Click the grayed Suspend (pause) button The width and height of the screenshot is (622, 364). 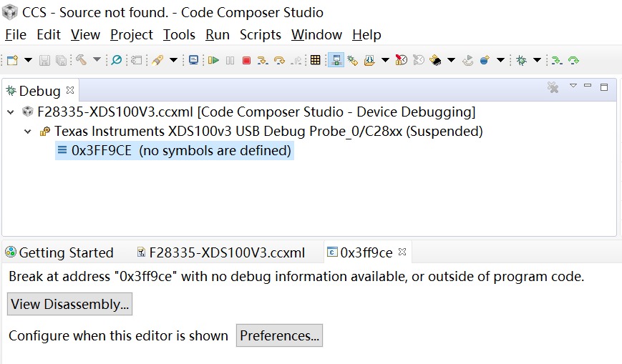pyautogui.click(x=230, y=61)
